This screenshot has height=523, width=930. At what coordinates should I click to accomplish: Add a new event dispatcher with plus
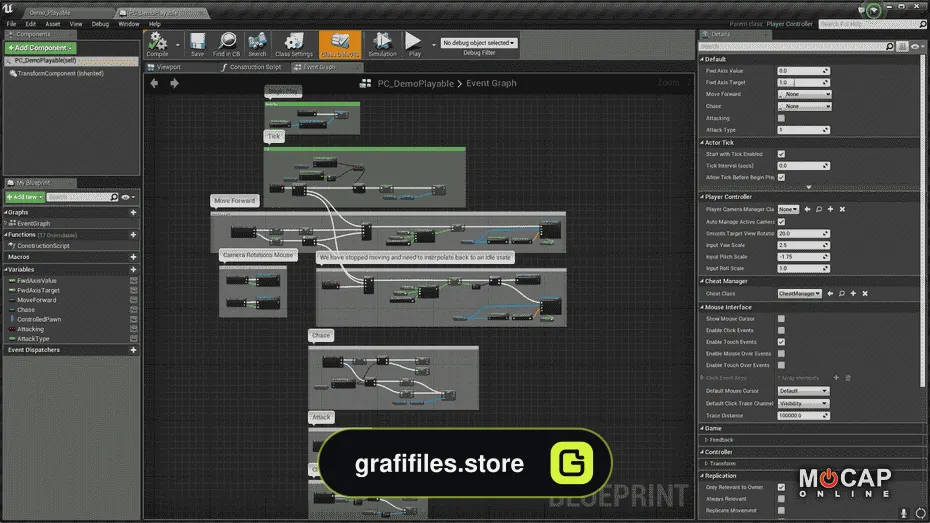coord(133,350)
